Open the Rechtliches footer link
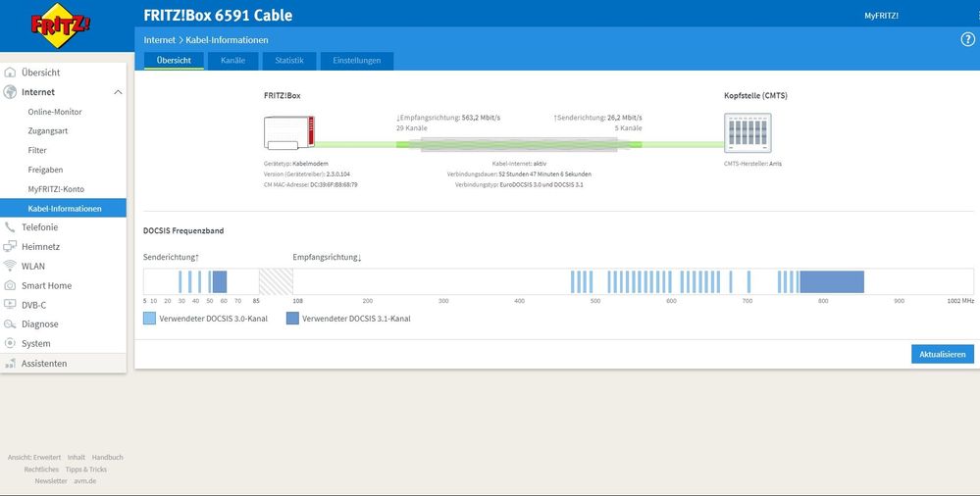980x496 pixels. pos(41,470)
